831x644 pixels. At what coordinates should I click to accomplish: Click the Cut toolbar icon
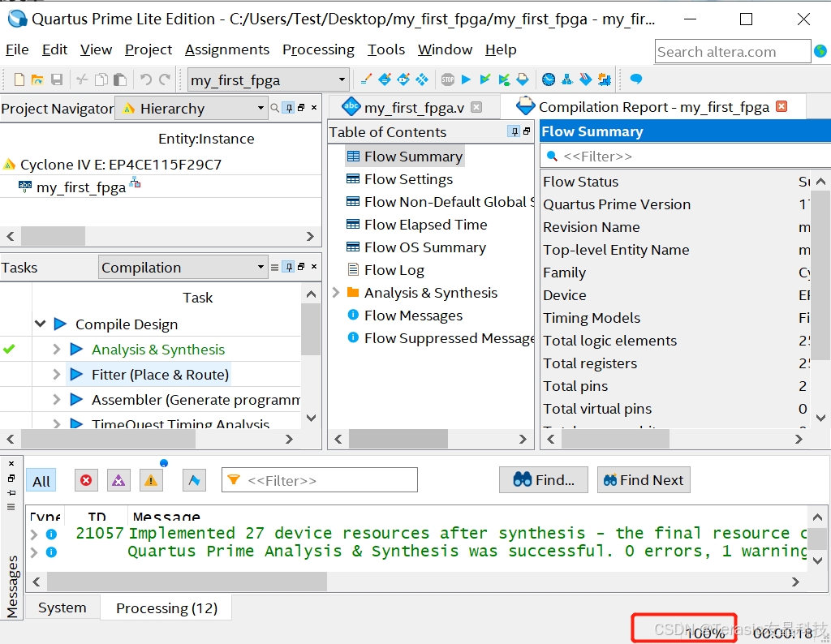tap(82, 80)
